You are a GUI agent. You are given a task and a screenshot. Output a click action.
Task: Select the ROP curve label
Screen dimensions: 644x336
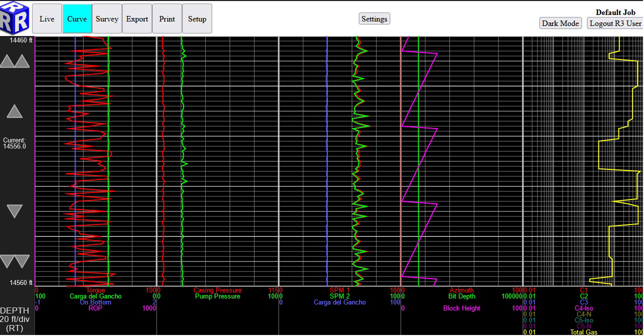tap(96, 308)
